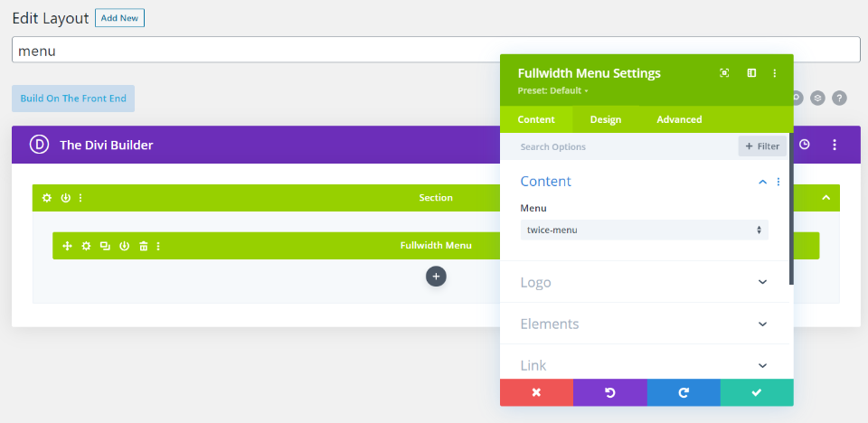Image resolution: width=868 pixels, height=423 pixels.
Task: Open the Preset: Default dropdown
Action: [x=552, y=90]
